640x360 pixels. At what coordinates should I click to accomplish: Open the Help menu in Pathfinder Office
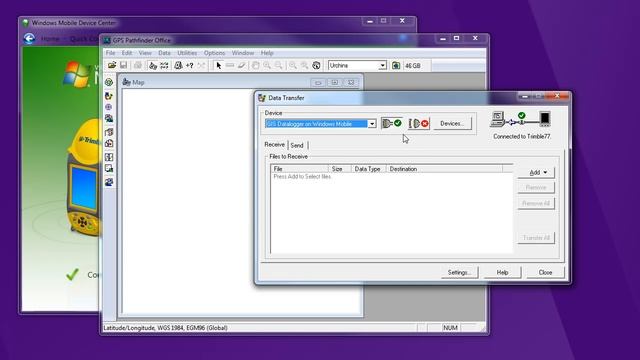tap(267, 53)
